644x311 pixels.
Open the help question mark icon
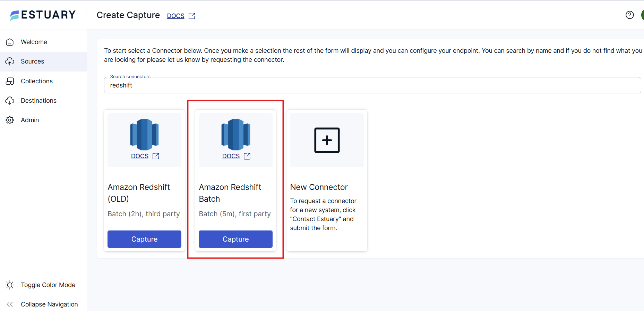click(630, 15)
